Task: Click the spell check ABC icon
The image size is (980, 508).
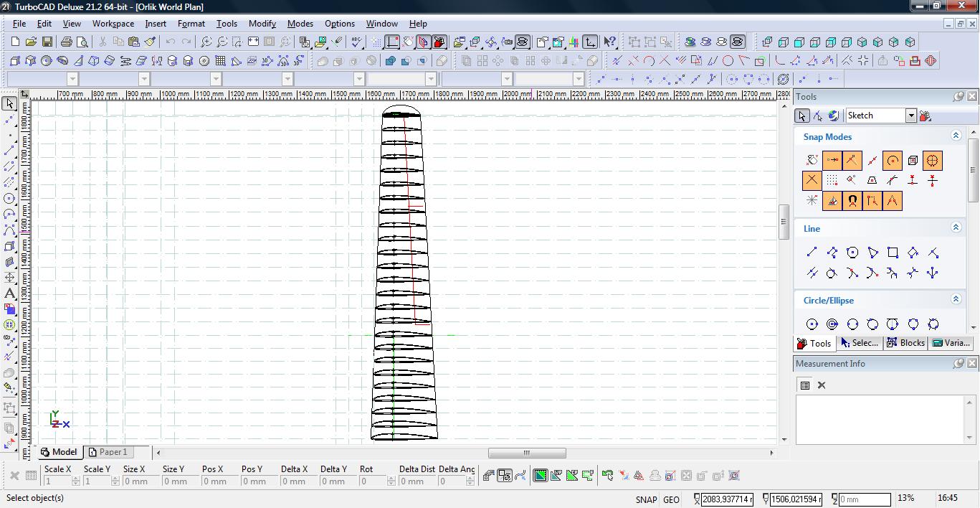Action: (x=357, y=42)
